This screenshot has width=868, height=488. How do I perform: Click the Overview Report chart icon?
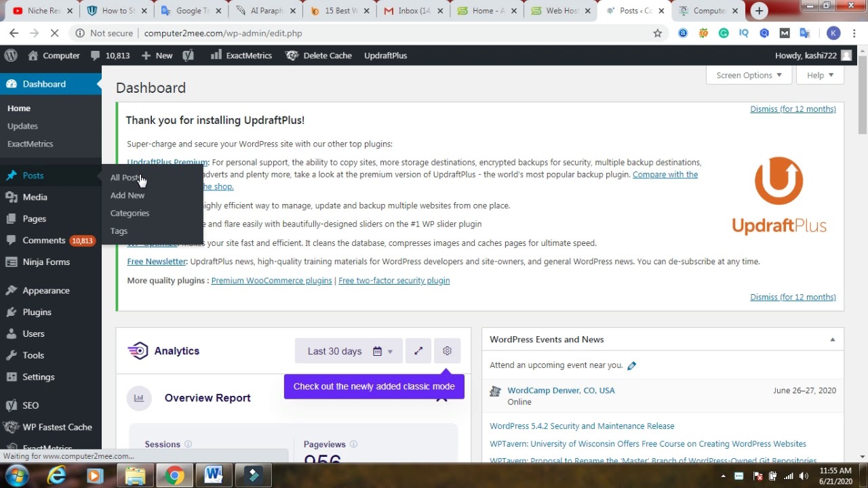point(139,398)
